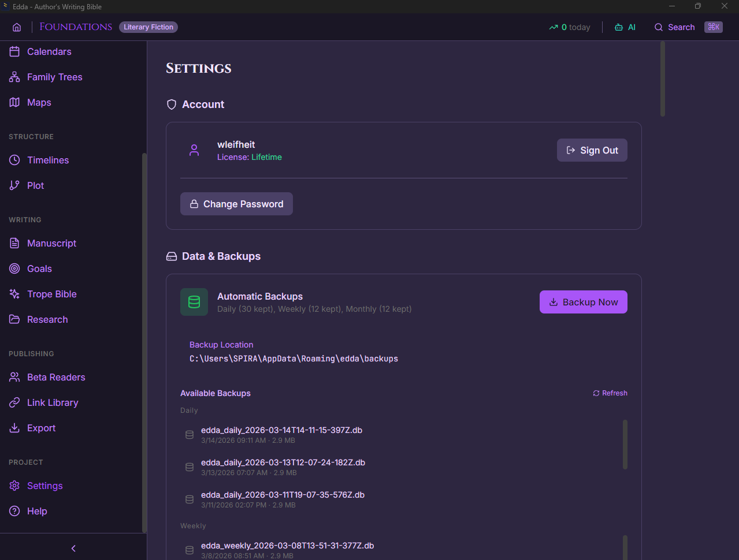Screen dimensions: 739x560
Task: Open the Help section
Action: click(36, 511)
